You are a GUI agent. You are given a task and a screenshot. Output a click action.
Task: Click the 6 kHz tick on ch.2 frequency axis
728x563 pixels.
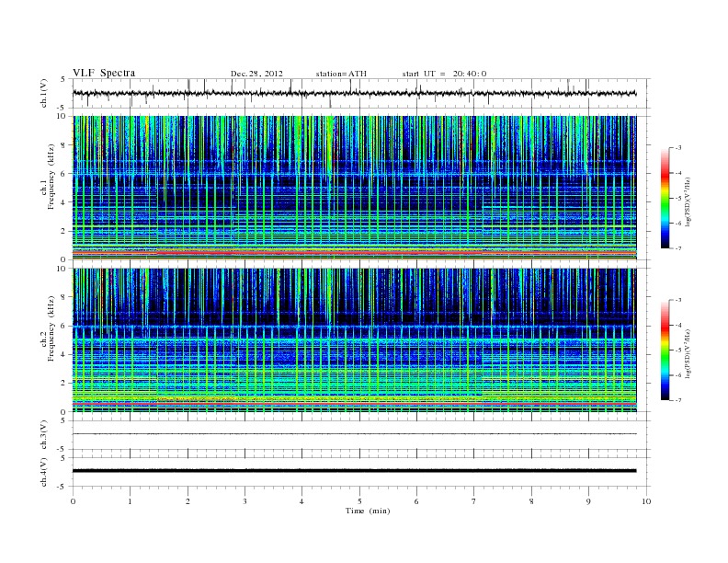pyautogui.click(x=63, y=326)
